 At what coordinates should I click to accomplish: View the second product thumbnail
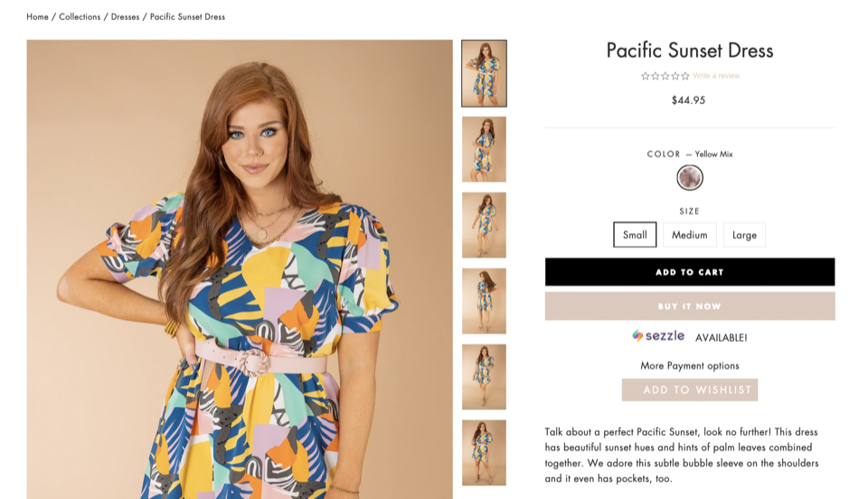(484, 149)
